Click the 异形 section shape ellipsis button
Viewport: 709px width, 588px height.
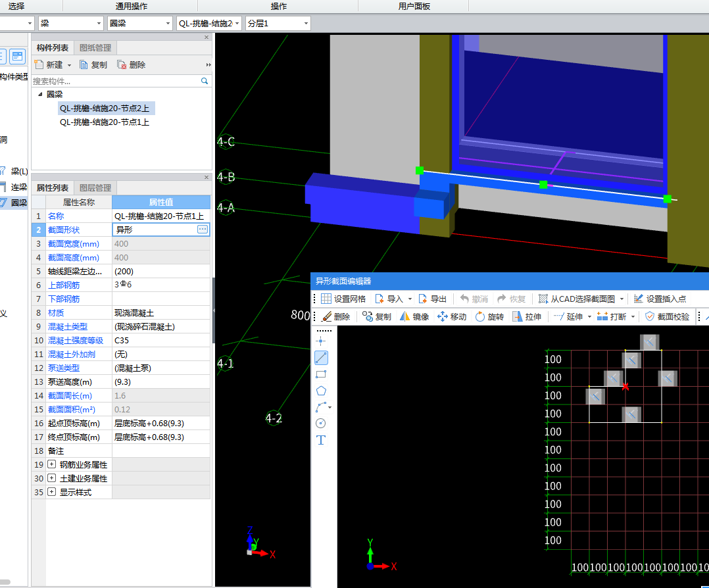tap(203, 230)
